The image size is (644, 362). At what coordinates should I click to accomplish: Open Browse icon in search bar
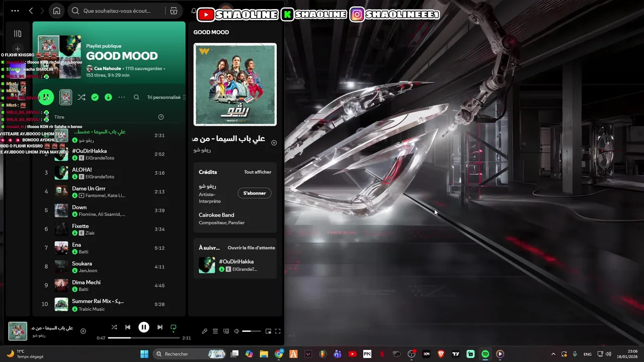point(174,11)
